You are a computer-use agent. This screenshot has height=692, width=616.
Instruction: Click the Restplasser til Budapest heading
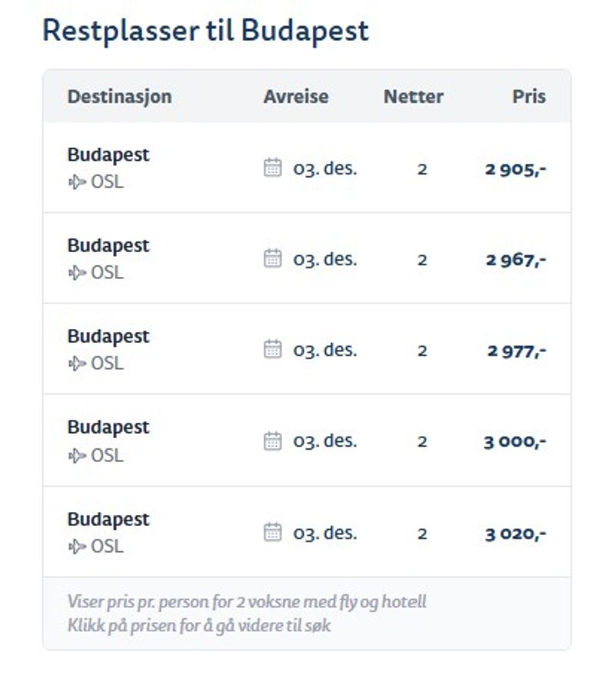pos(206,31)
